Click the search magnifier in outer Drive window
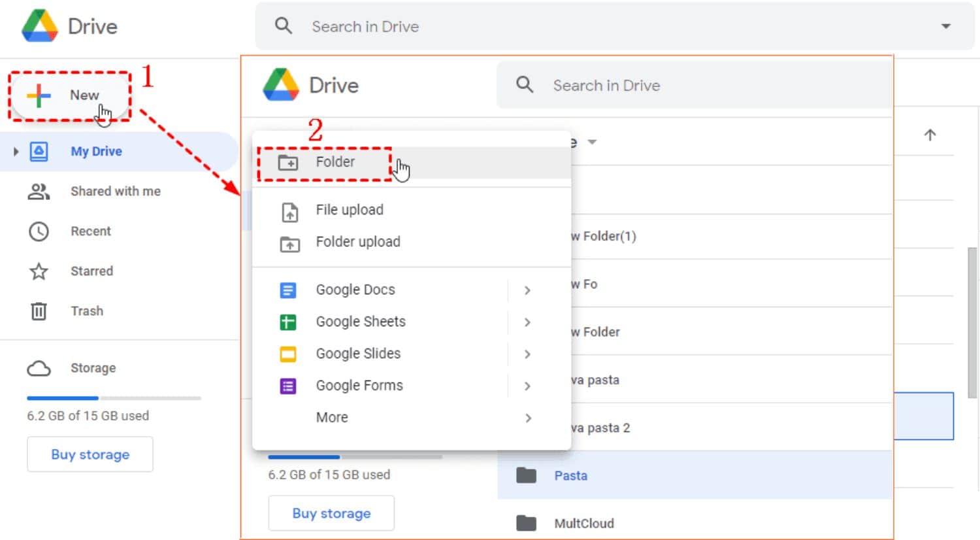Viewport: 980px width, 540px height. click(x=283, y=26)
